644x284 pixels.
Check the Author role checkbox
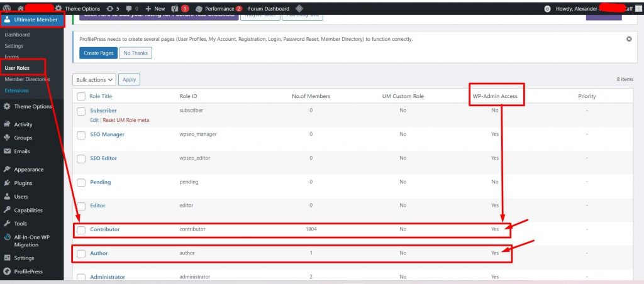[81, 254]
